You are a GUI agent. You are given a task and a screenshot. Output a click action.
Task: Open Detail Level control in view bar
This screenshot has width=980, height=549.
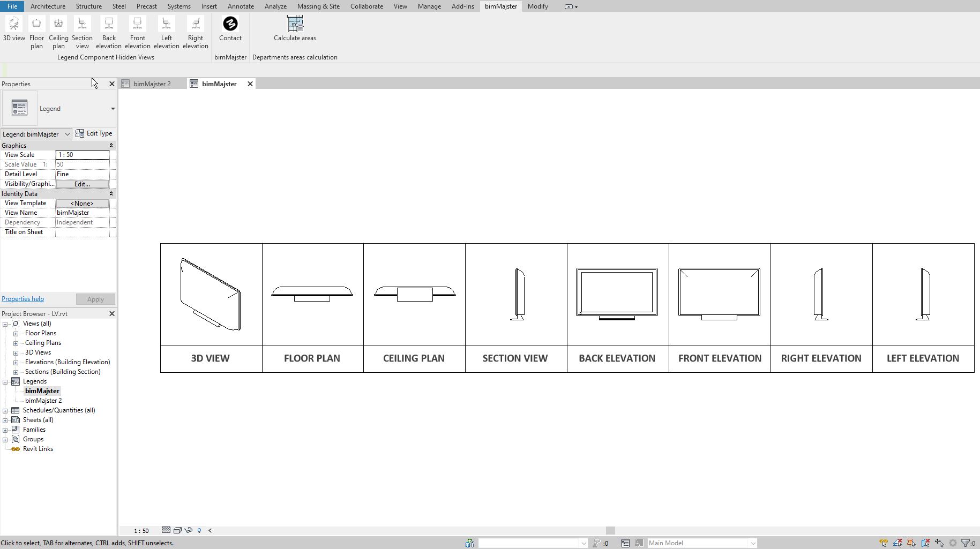point(166,530)
